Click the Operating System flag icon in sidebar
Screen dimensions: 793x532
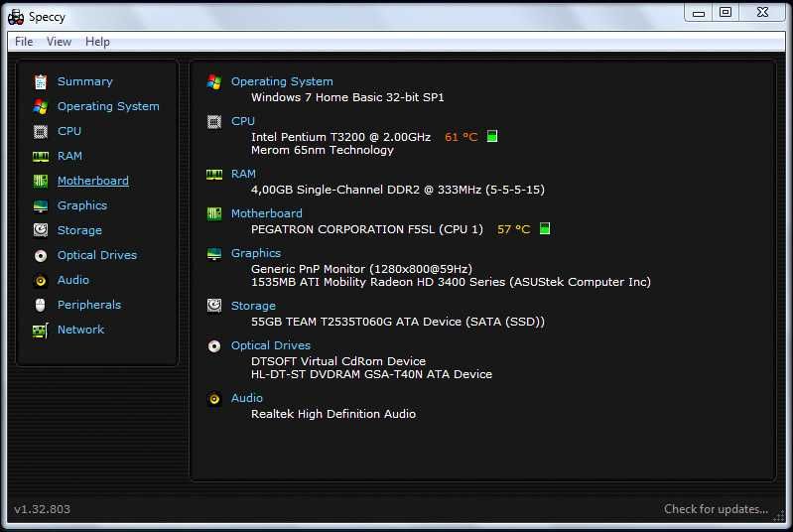pyautogui.click(x=41, y=107)
